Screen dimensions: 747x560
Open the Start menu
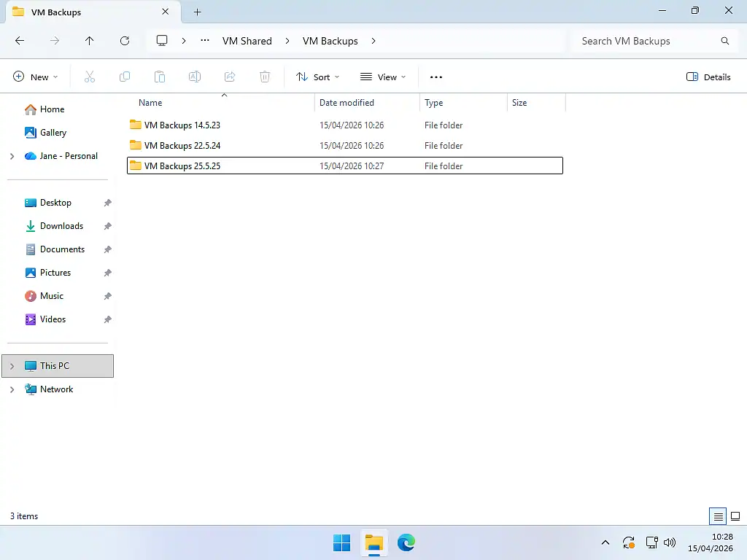(x=341, y=542)
